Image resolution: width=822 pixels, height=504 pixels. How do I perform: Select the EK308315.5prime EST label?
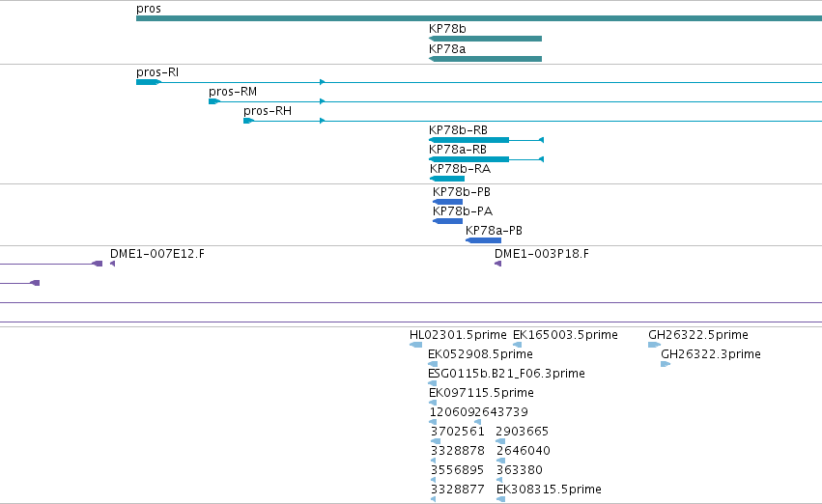(x=549, y=490)
